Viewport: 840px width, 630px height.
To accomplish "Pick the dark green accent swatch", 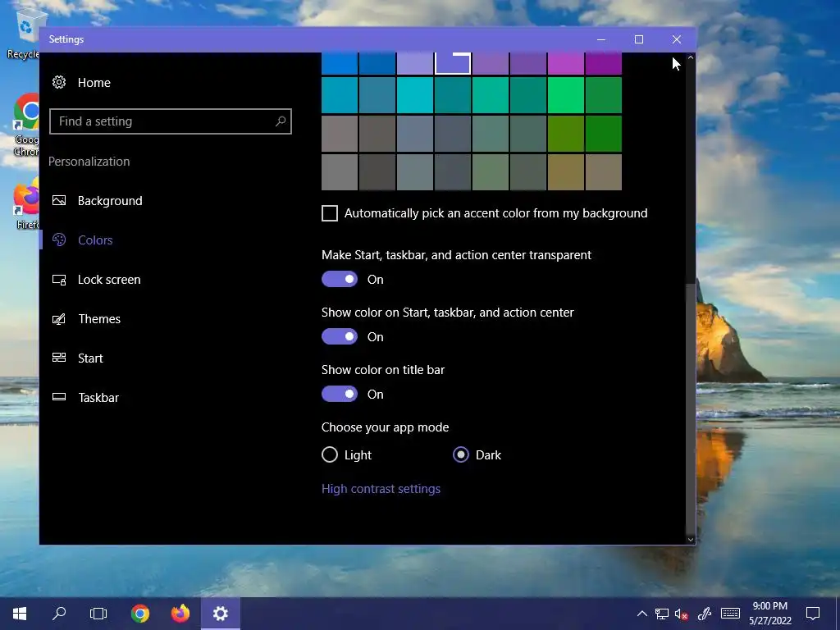I will (x=604, y=134).
